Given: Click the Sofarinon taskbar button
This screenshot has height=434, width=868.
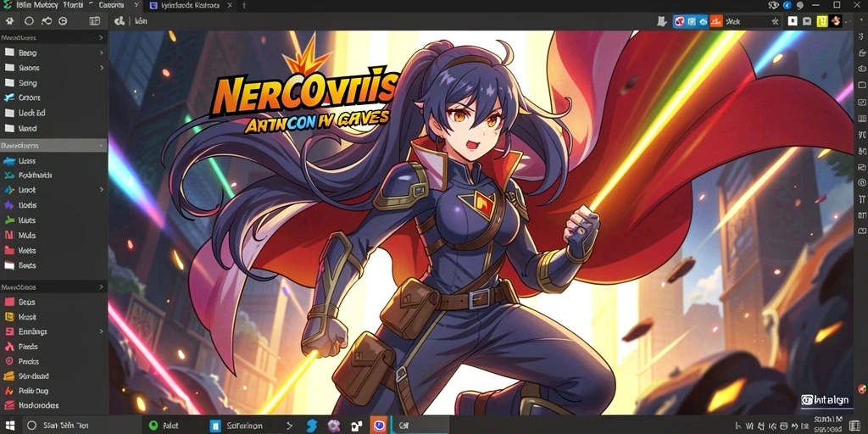Looking at the screenshot, I should (237, 426).
